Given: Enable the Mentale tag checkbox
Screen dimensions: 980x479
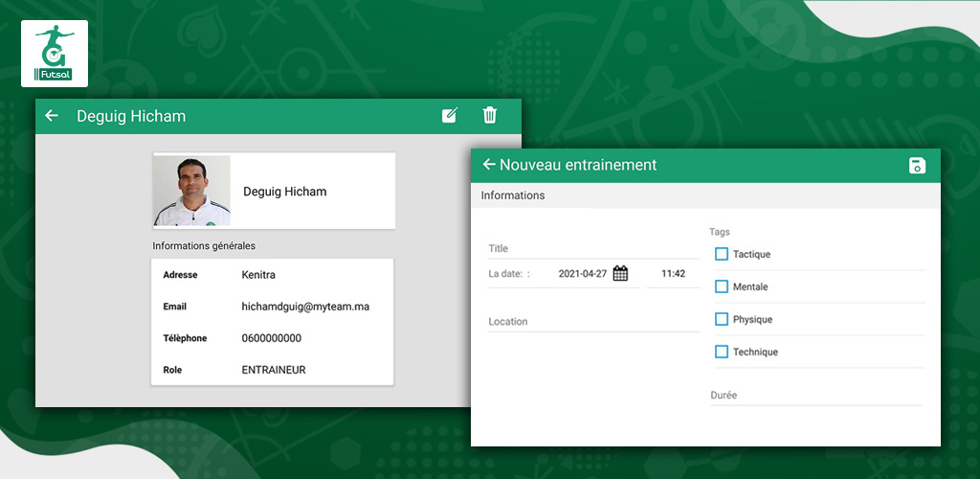Looking at the screenshot, I should (722, 286).
